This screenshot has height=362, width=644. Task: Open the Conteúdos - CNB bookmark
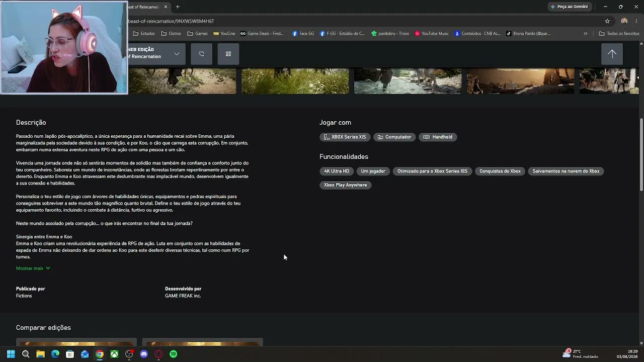tap(477, 34)
